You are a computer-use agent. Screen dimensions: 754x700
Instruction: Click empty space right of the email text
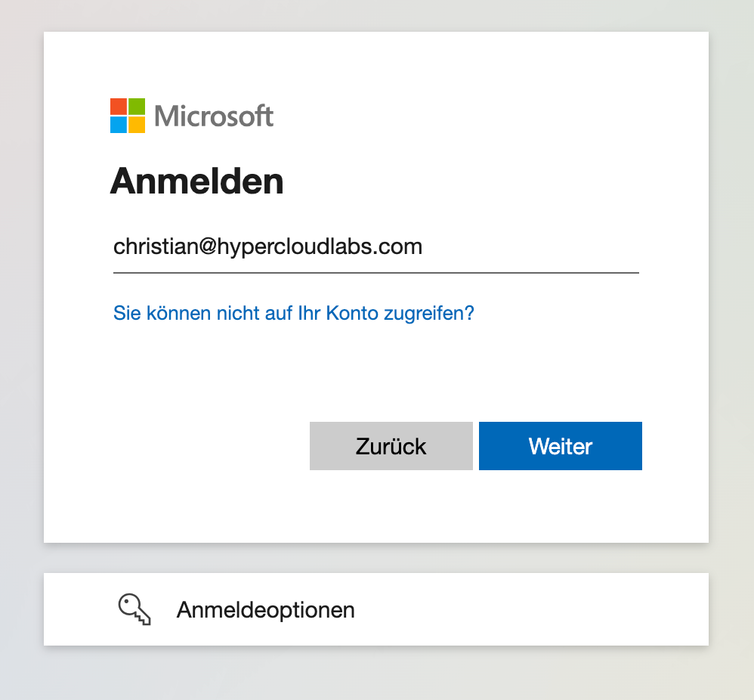(536, 247)
